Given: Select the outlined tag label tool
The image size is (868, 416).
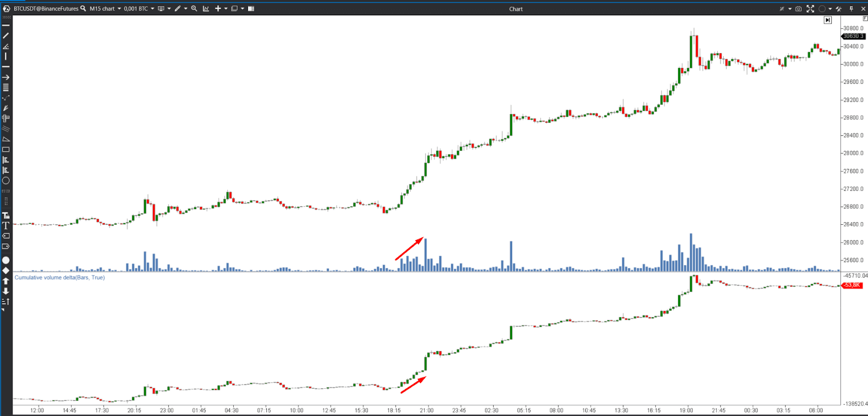Looking at the screenshot, I should pos(6,246).
